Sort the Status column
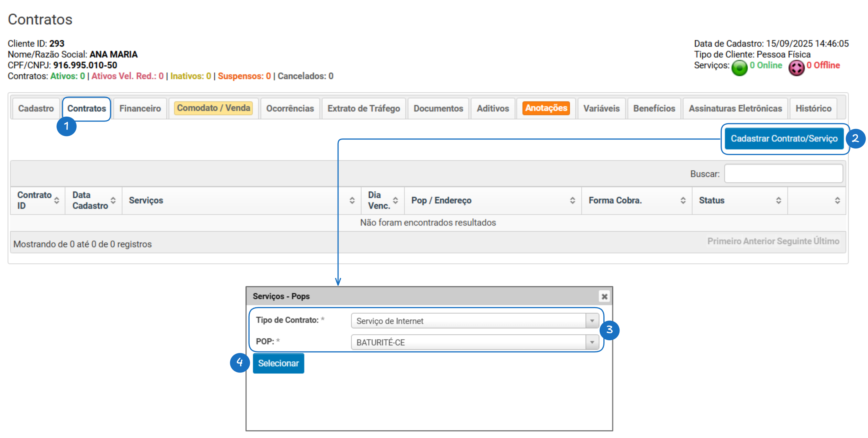This screenshot has height=438, width=868. click(x=778, y=200)
